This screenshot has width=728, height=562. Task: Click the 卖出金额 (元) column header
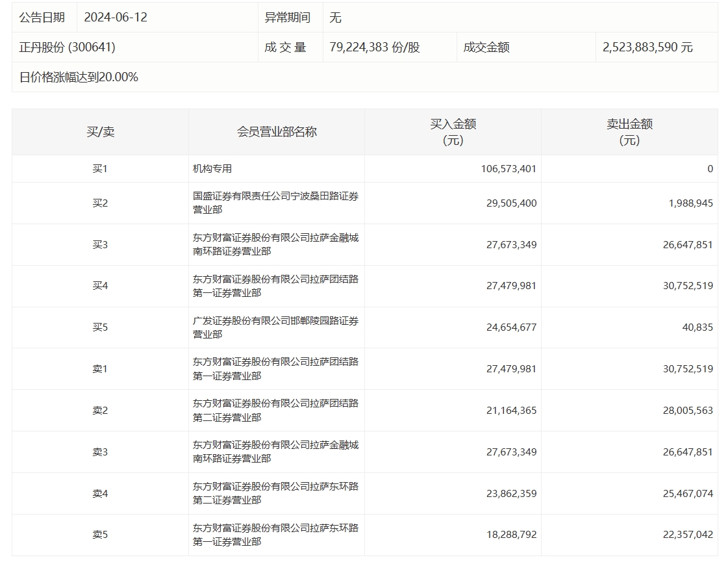[x=629, y=132]
